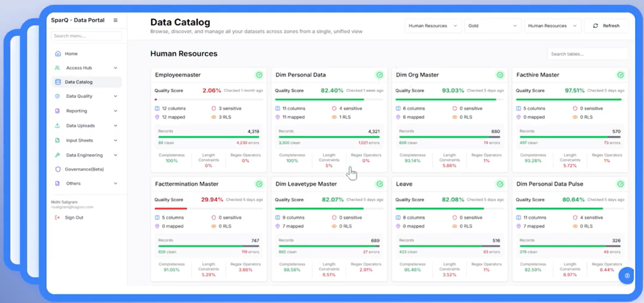
Task: Click the Sign Out icon
Action: (x=57, y=217)
